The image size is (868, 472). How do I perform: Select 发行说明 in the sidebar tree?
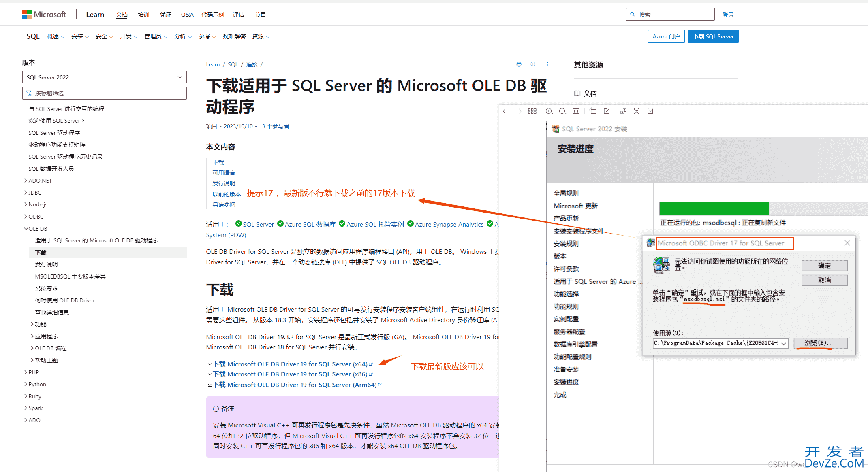coord(46,265)
